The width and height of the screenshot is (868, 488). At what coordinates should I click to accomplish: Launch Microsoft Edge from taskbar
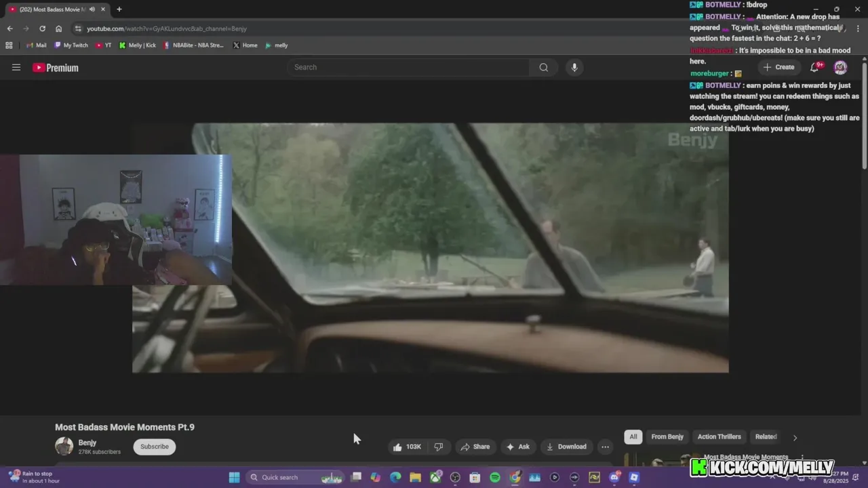pos(395,477)
